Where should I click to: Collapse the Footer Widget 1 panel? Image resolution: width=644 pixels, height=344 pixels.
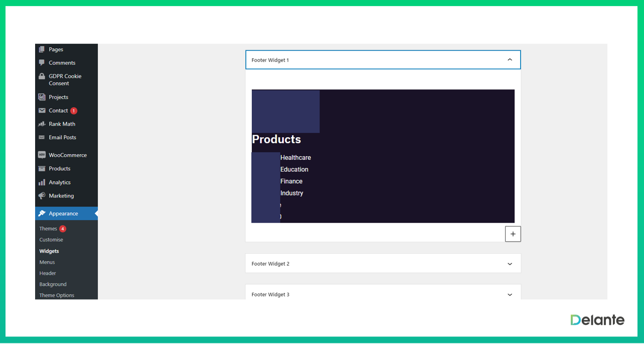click(510, 60)
